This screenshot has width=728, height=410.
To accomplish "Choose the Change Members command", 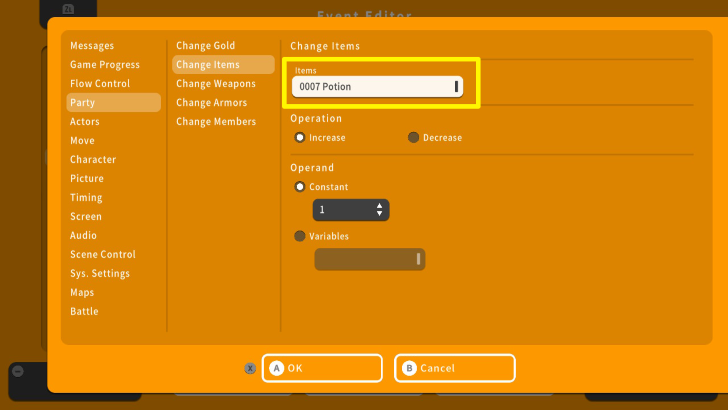I will click(x=216, y=122).
